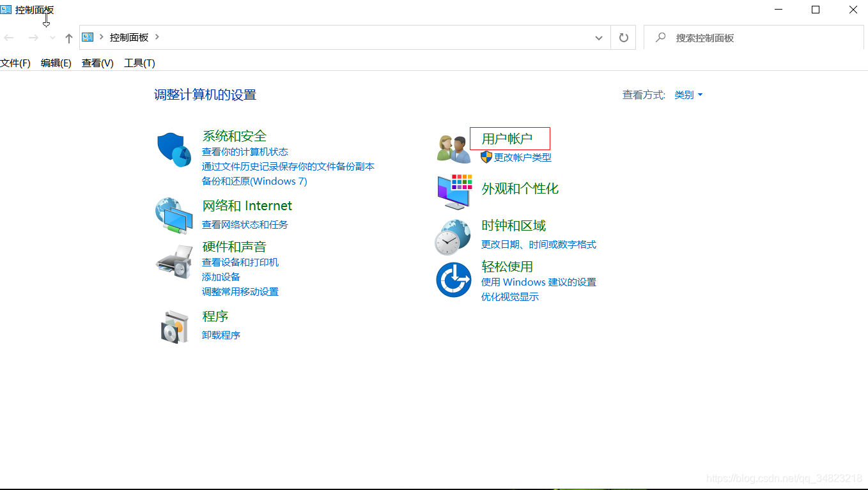868x490 pixels.
Task: Go back with the left arrow button
Action: (9, 38)
